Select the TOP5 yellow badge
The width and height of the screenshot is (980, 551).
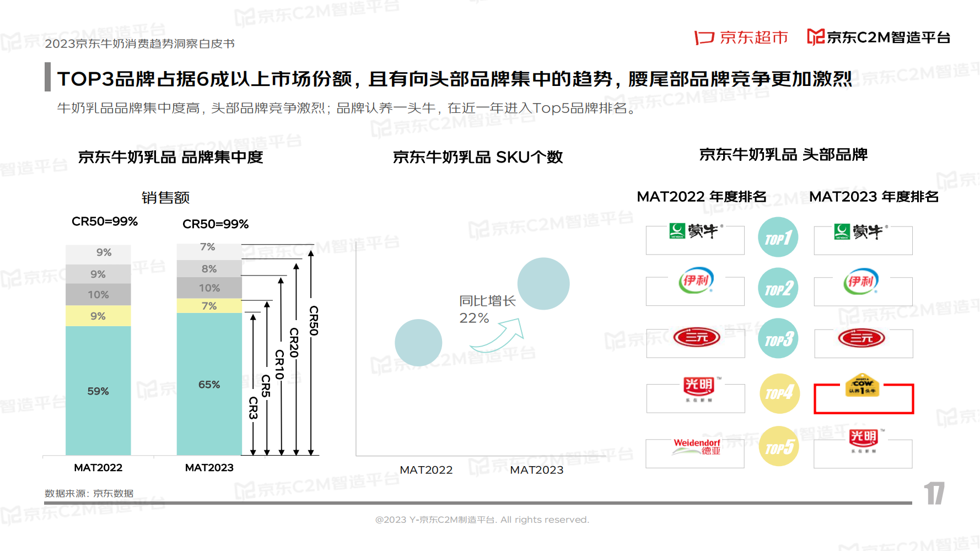pyautogui.click(x=779, y=446)
